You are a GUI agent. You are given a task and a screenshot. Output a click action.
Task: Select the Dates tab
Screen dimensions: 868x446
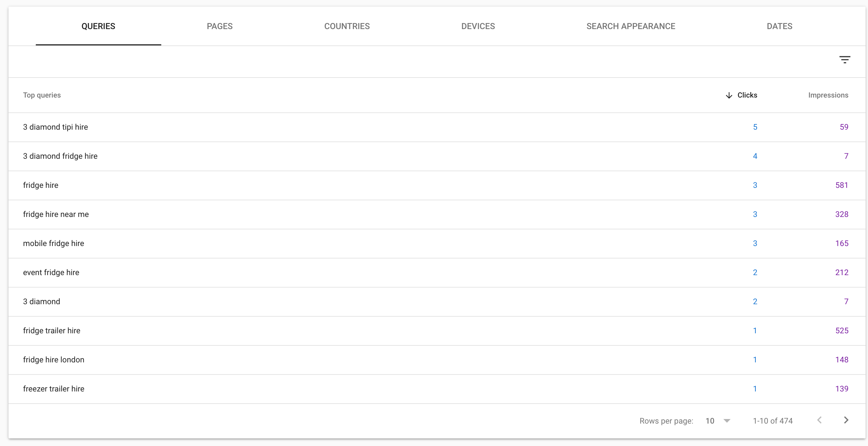pos(779,26)
